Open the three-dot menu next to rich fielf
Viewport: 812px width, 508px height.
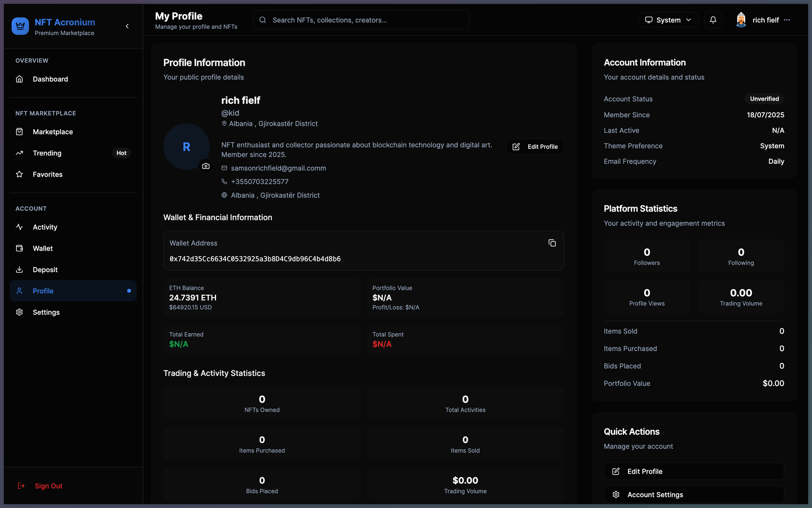pyautogui.click(x=787, y=20)
